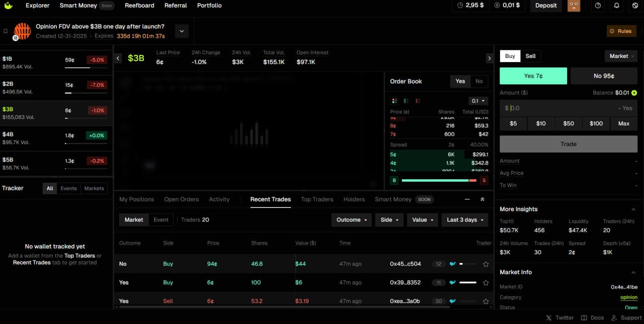Select combined bids-and-asks order book view
The image size is (644, 324).
tap(394, 101)
